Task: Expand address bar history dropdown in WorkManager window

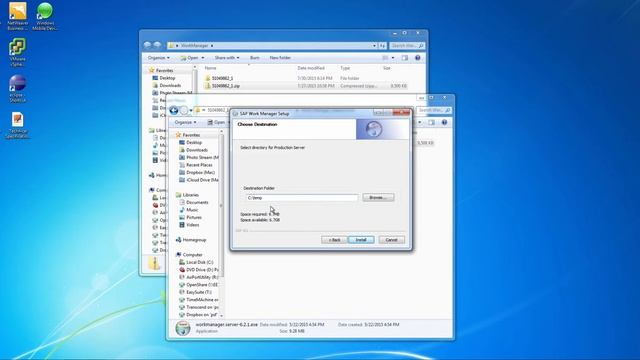Action: pos(374,46)
